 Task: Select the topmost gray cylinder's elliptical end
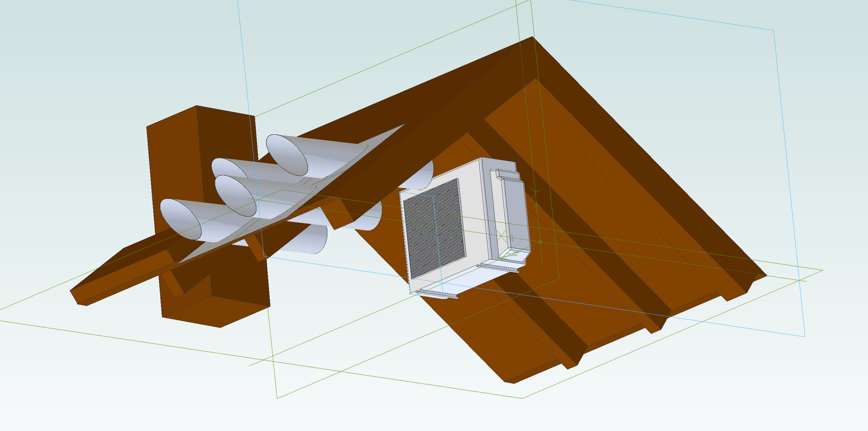[x=287, y=155]
